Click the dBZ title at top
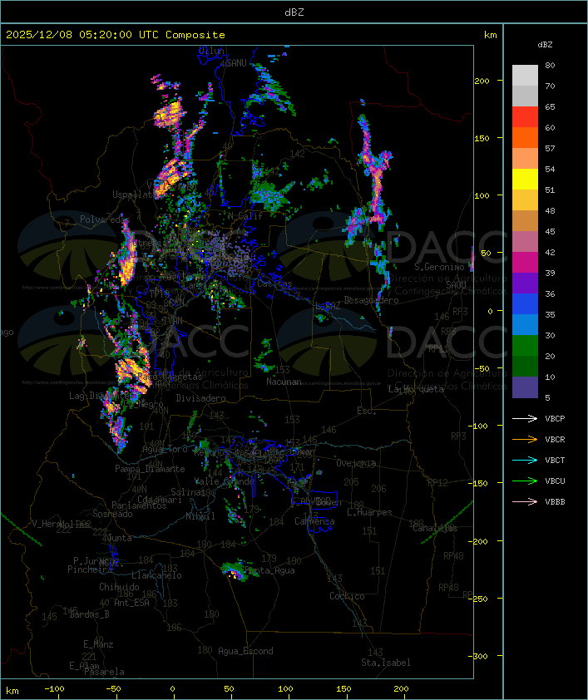The image size is (588, 700). tap(294, 12)
